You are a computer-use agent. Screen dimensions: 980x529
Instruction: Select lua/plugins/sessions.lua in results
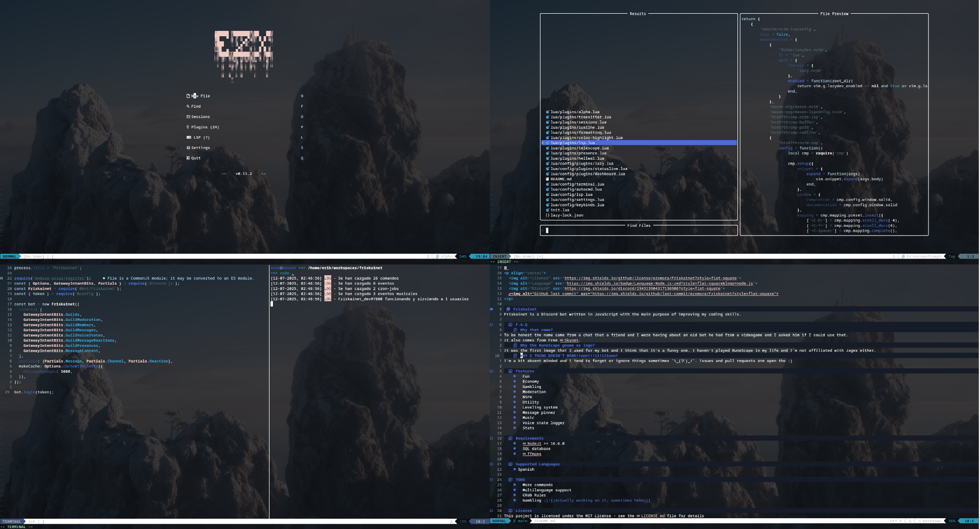pyautogui.click(x=578, y=122)
